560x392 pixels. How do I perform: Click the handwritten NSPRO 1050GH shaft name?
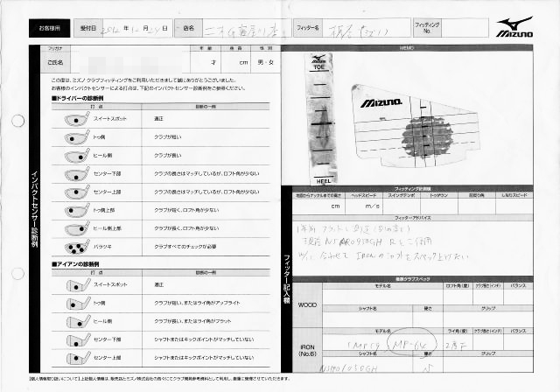(x=349, y=368)
